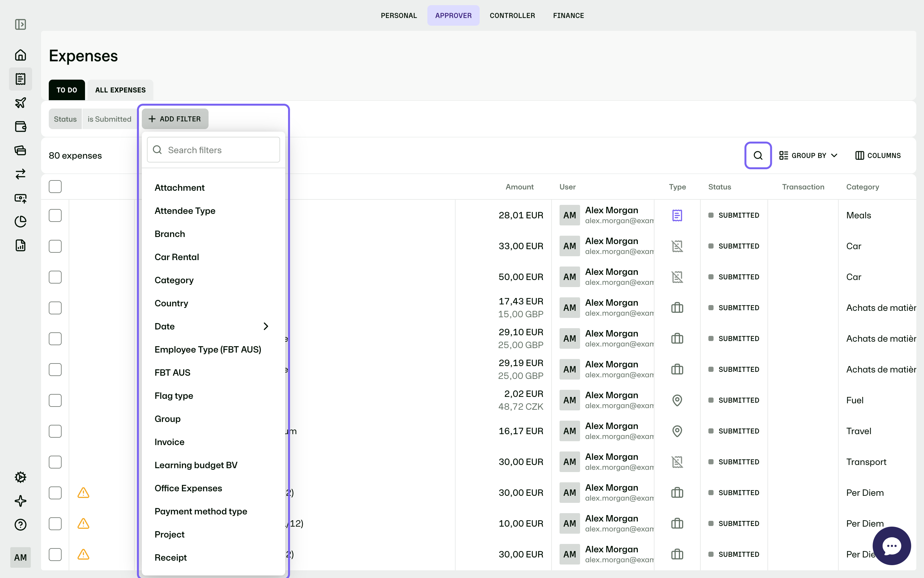Image resolution: width=924 pixels, height=578 pixels.
Task: Open the Insights pie chart icon
Action: [x=21, y=222]
